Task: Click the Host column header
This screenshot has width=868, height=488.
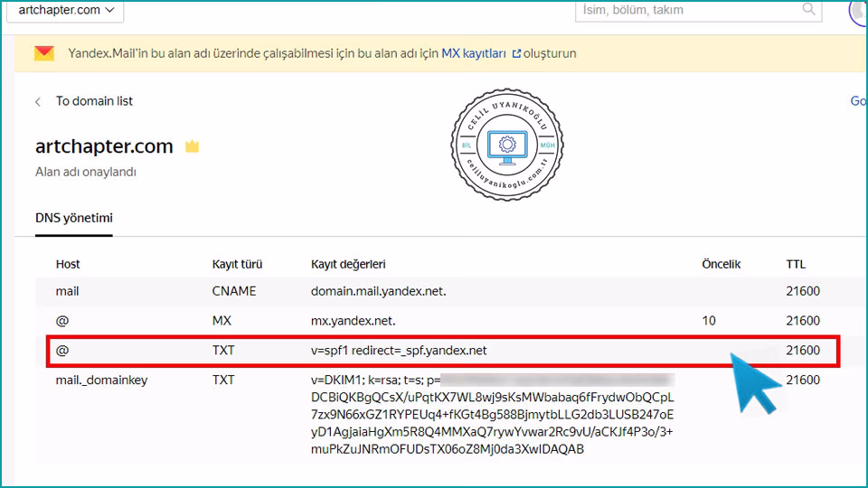Action: pos(68,265)
